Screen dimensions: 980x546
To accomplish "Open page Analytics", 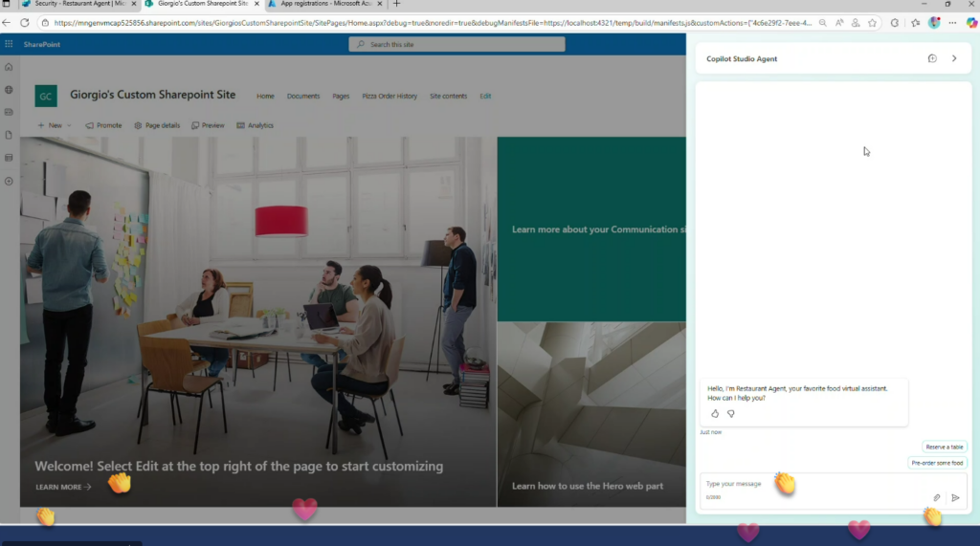I will 255,125.
